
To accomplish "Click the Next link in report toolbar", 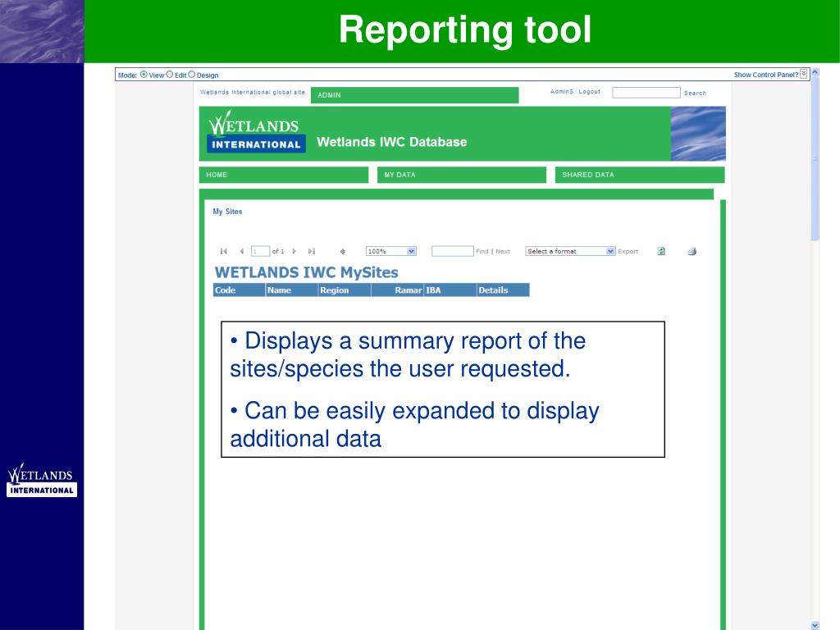I will coord(503,251).
